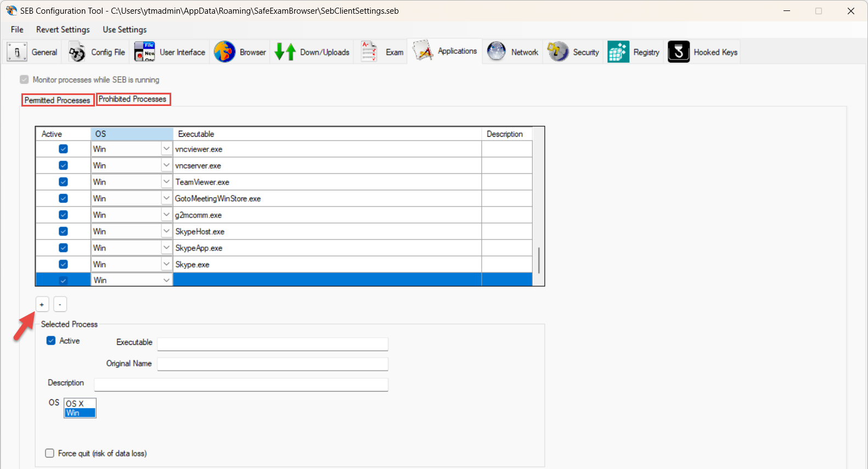This screenshot has height=469, width=868.
Task: Expand OS dropdown for vncviewer.exe row
Action: pos(166,149)
